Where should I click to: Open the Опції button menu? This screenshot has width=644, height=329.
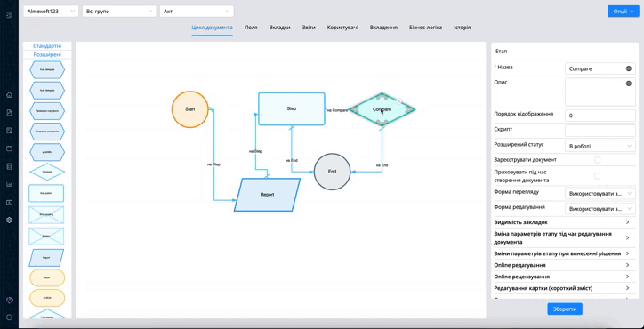click(623, 12)
